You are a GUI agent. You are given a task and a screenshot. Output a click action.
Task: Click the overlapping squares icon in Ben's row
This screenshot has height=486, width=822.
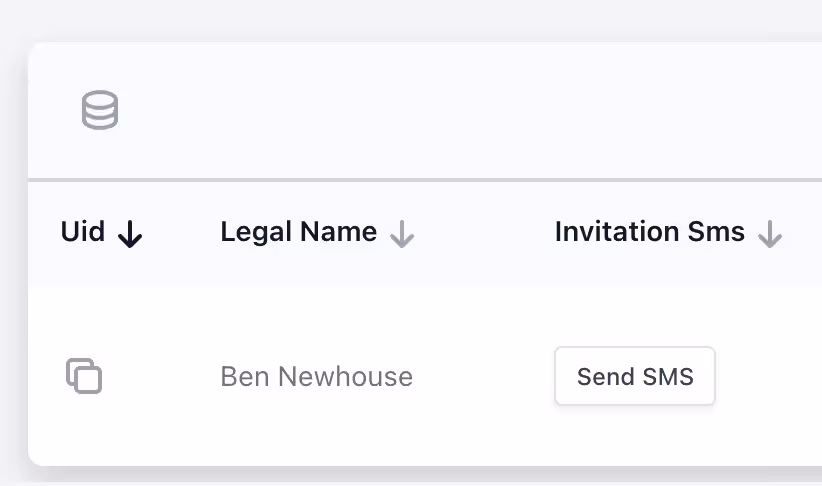(84, 376)
